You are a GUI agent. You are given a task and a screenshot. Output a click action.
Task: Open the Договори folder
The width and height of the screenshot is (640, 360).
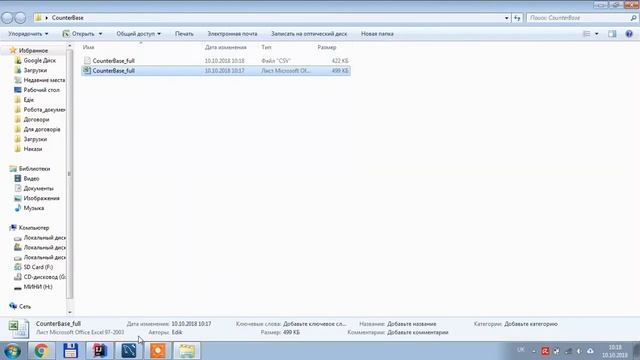click(x=36, y=120)
